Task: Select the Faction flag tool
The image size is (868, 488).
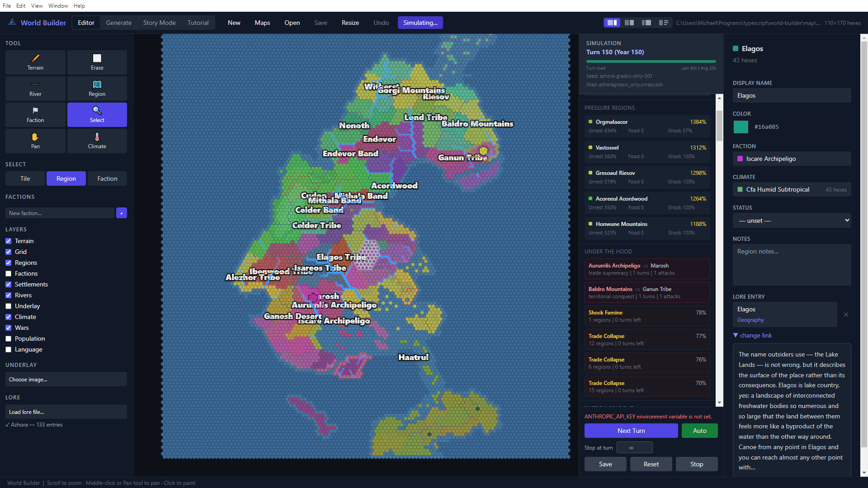Action: pyautogui.click(x=35, y=115)
